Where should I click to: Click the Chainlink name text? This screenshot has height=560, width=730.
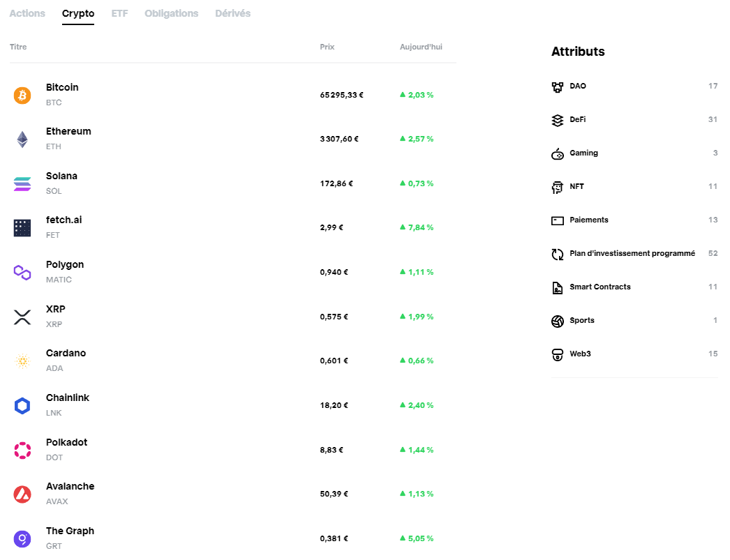(68, 398)
